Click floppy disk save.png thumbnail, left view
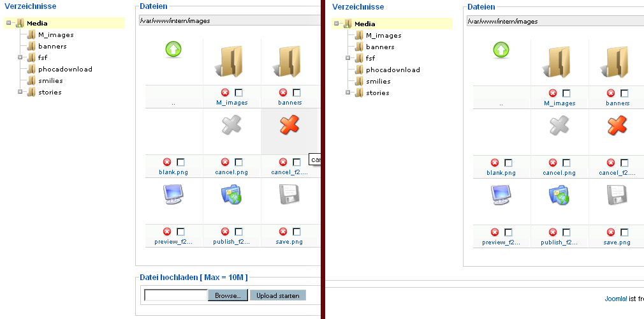The image size is (644, 319). (289, 194)
